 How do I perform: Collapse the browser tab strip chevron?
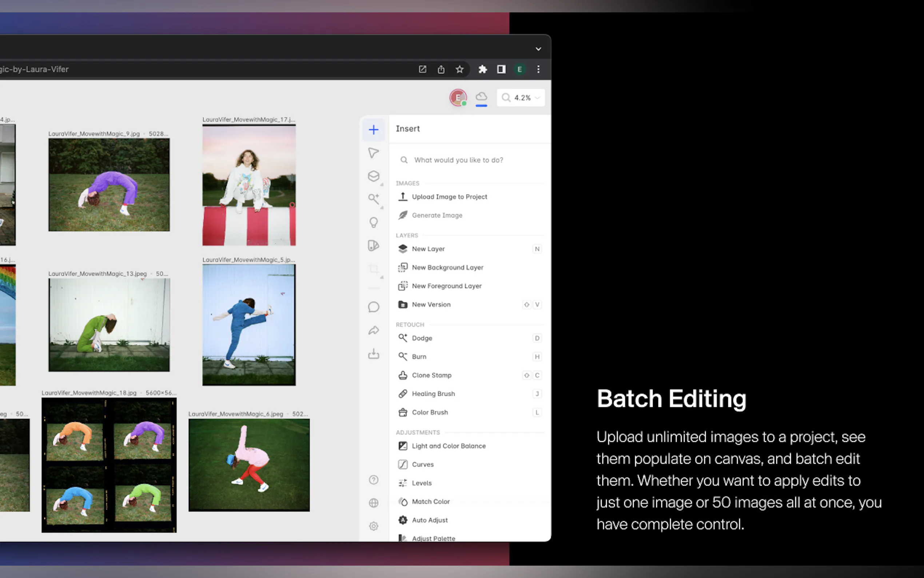pos(538,49)
